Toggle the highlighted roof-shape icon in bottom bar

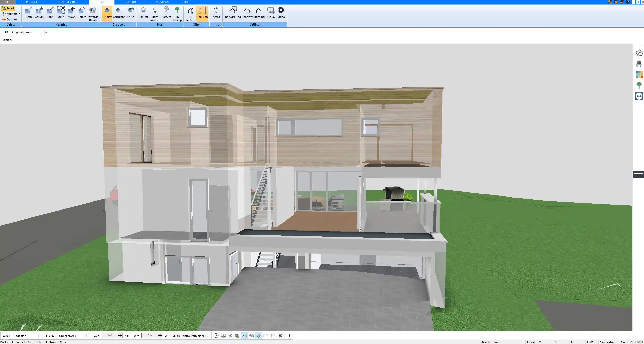[x=244, y=336]
